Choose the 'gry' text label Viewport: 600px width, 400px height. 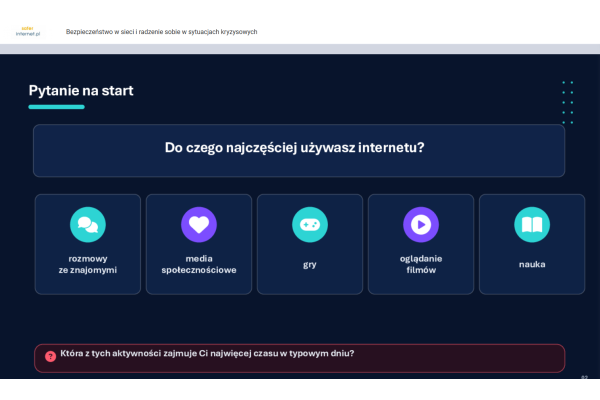coord(309,264)
